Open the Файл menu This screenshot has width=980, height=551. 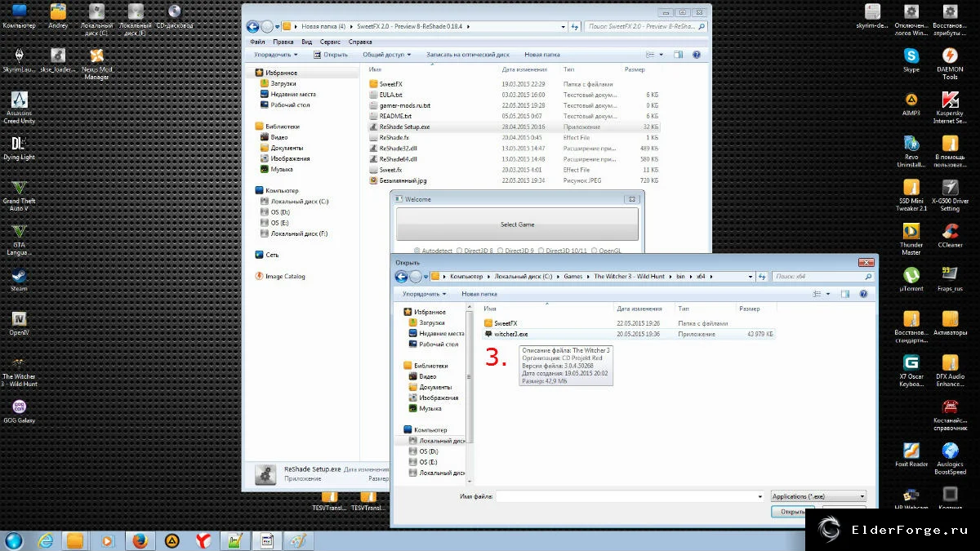[x=258, y=42]
